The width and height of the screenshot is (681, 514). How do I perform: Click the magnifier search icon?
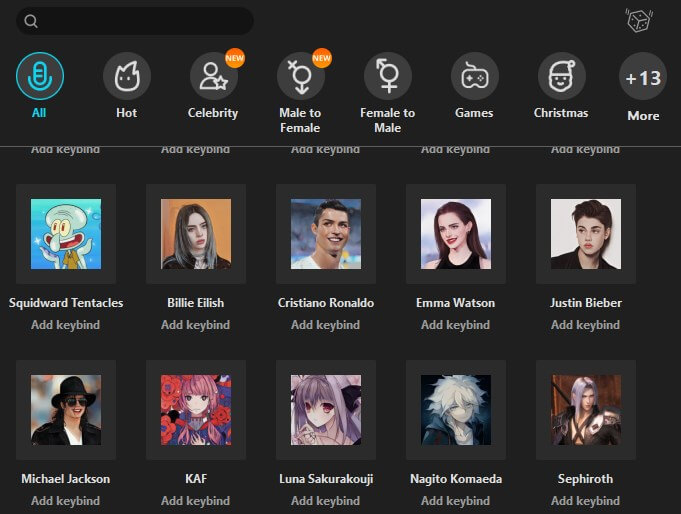tap(31, 21)
